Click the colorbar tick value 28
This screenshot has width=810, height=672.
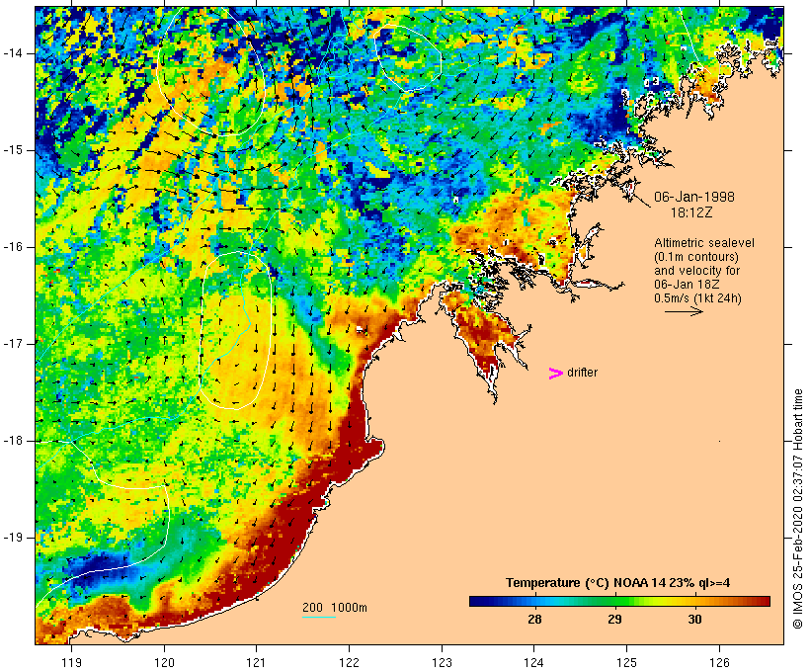click(x=534, y=619)
